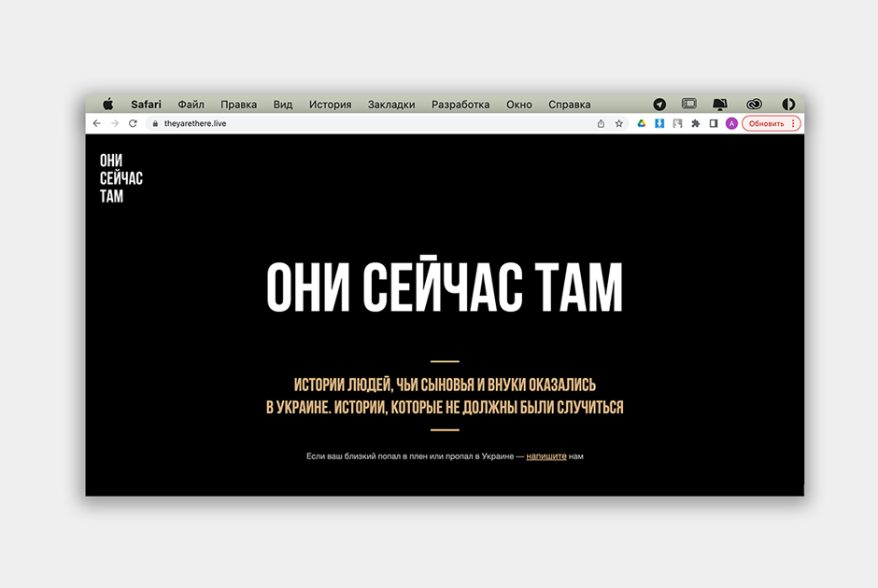Image resolution: width=878 pixels, height=588 pixels.
Task: Toggle the browser side panel
Action: 714,123
